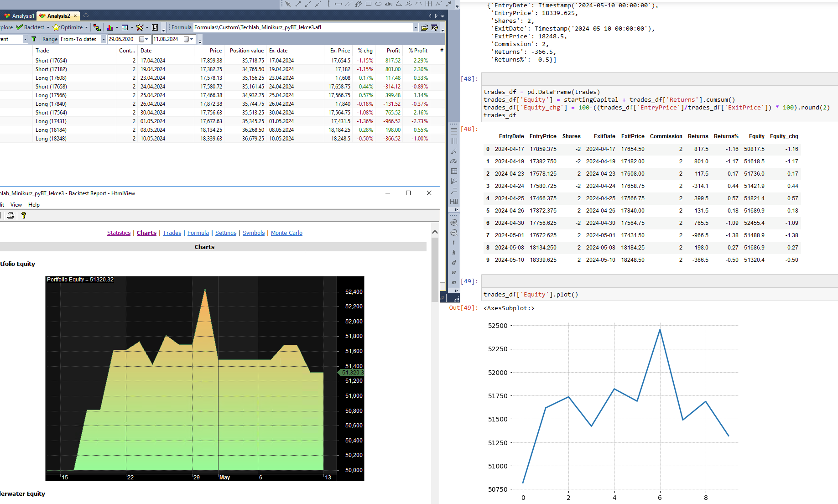Click the filter funnel icon

pyautogui.click(x=34, y=39)
